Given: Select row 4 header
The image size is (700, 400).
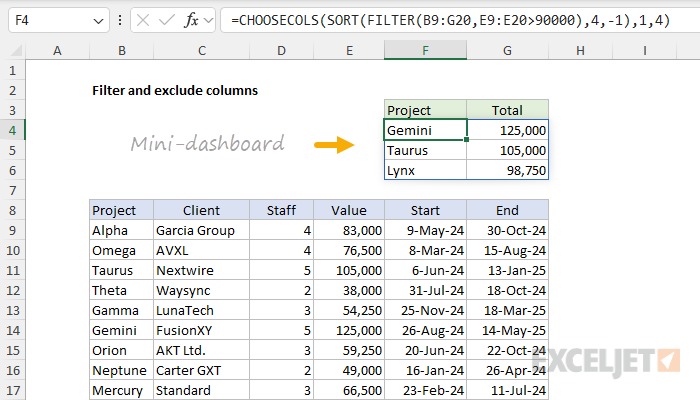Looking at the screenshot, I should click(x=12, y=130).
